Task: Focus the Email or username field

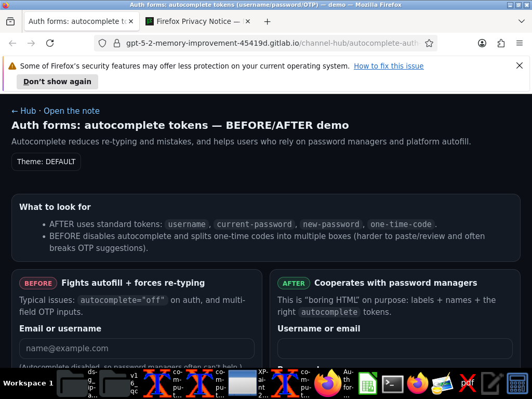Action: (x=137, y=349)
